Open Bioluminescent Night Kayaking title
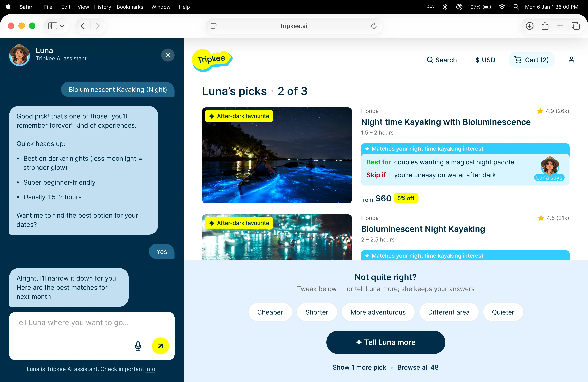 423,229
